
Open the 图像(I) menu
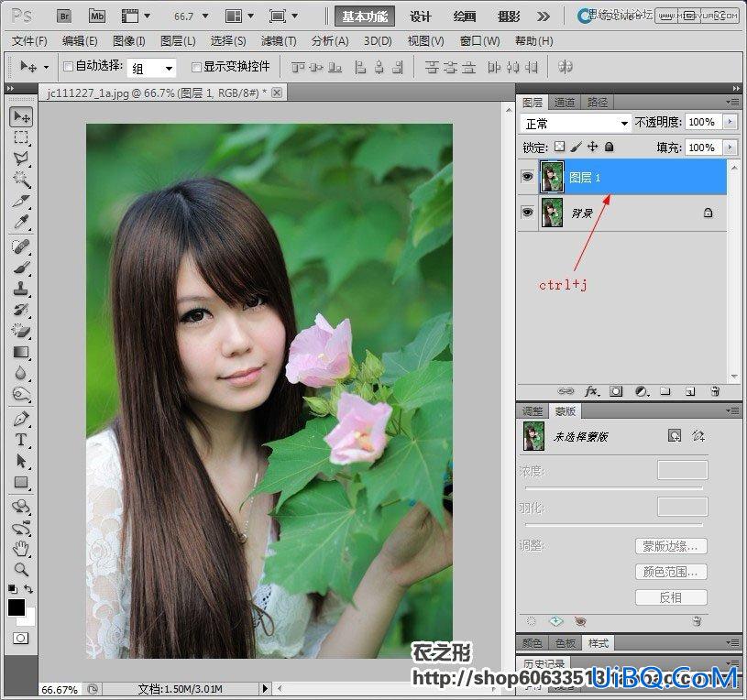(x=129, y=41)
